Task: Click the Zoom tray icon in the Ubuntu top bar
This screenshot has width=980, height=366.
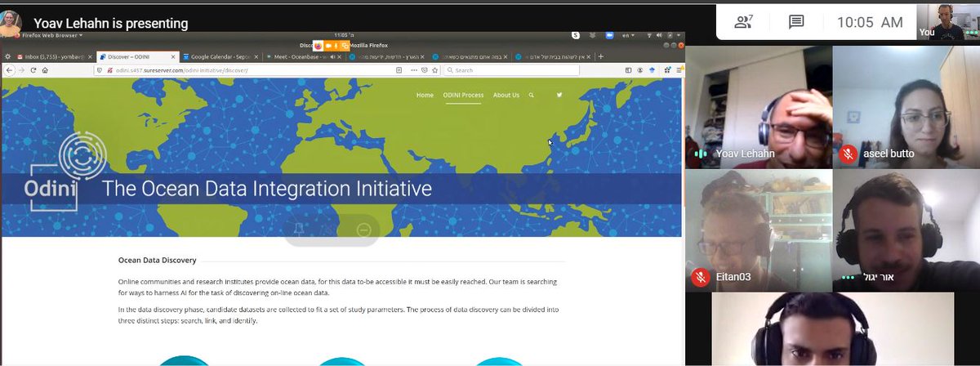Action: click(x=610, y=35)
